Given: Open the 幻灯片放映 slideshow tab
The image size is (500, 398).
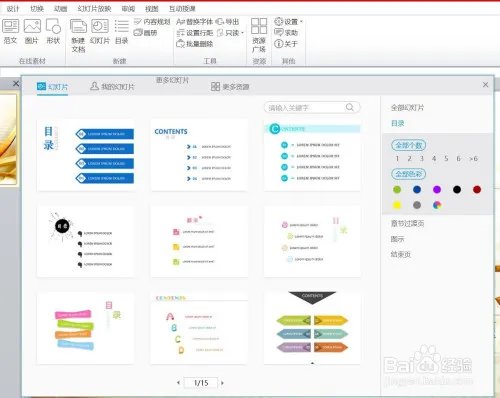Looking at the screenshot, I should 94,9.
